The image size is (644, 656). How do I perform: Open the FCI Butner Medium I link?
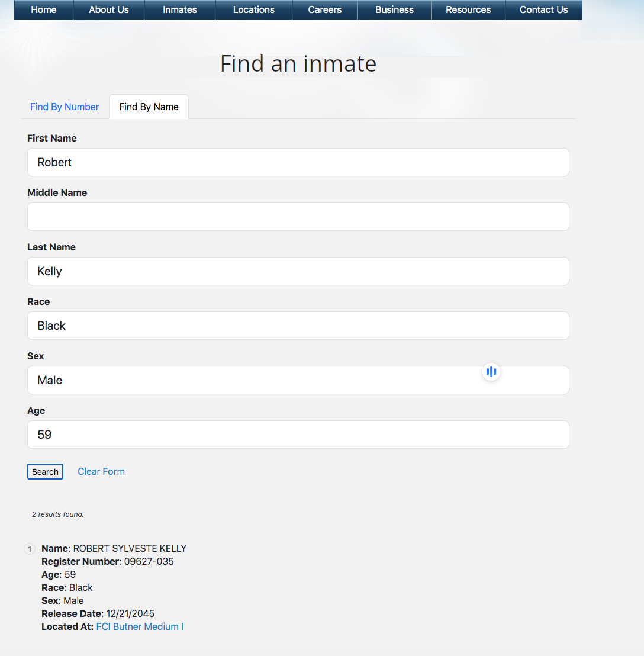[140, 626]
